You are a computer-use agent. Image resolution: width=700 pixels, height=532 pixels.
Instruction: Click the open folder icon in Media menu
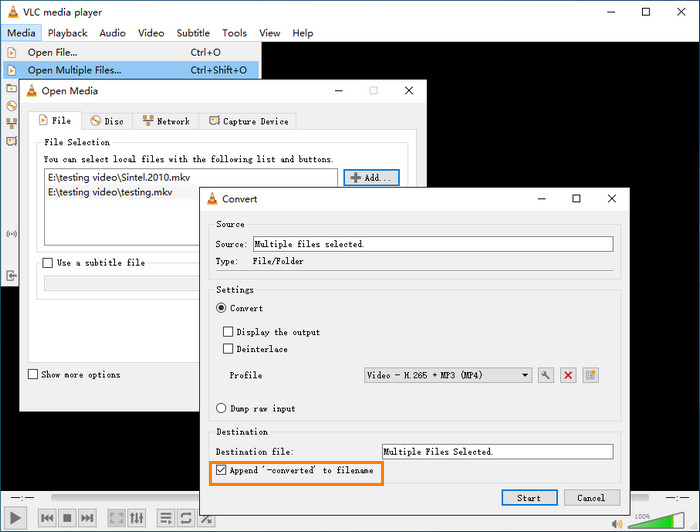tap(11, 88)
